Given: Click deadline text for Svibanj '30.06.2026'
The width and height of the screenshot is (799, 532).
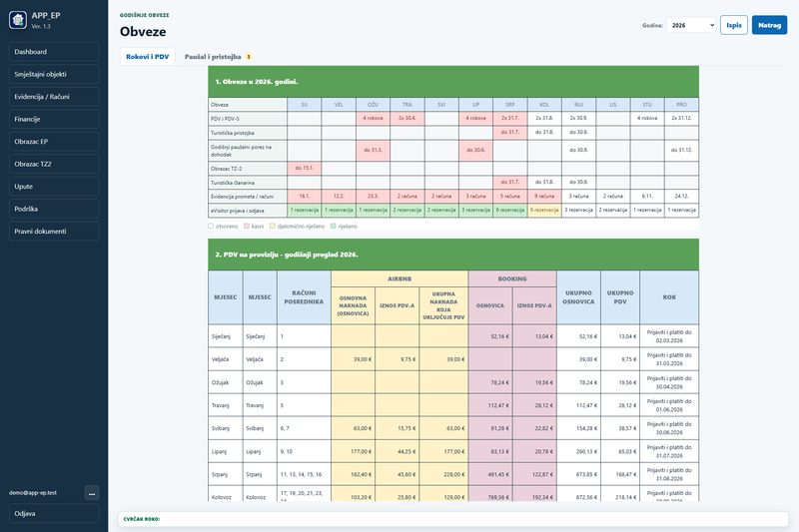Looking at the screenshot, I should (669, 428).
